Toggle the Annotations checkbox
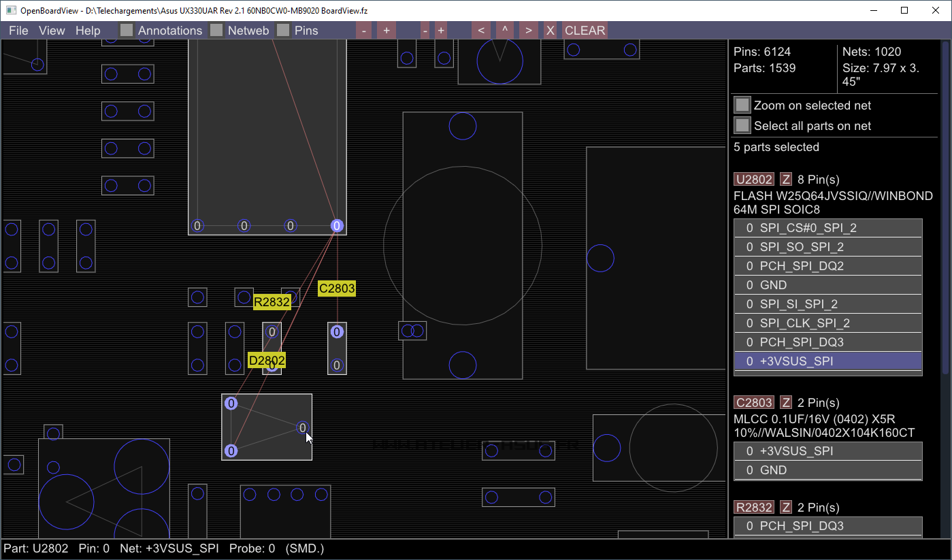This screenshot has height=560, width=952. pyautogui.click(x=127, y=31)
